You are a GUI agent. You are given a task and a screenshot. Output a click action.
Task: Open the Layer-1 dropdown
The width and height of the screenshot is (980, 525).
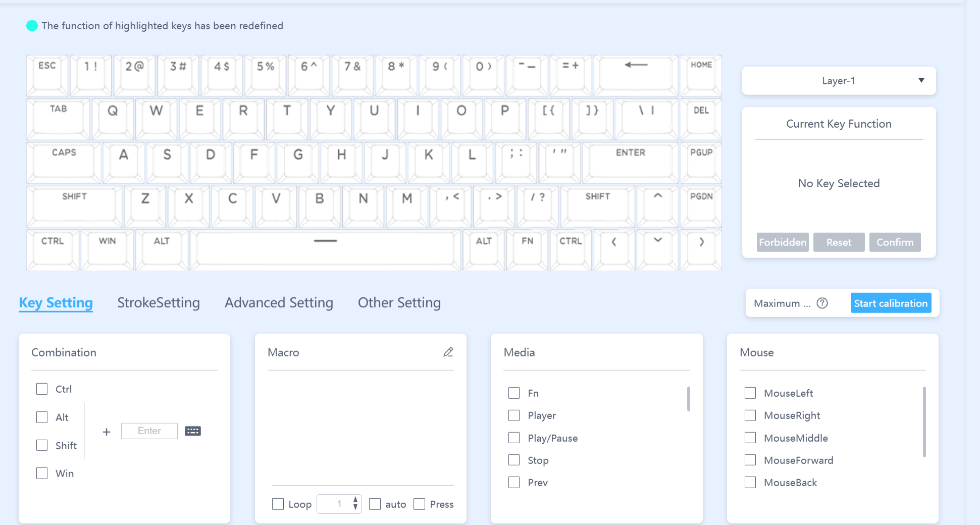pyautogui.click(x=839, y=81)
